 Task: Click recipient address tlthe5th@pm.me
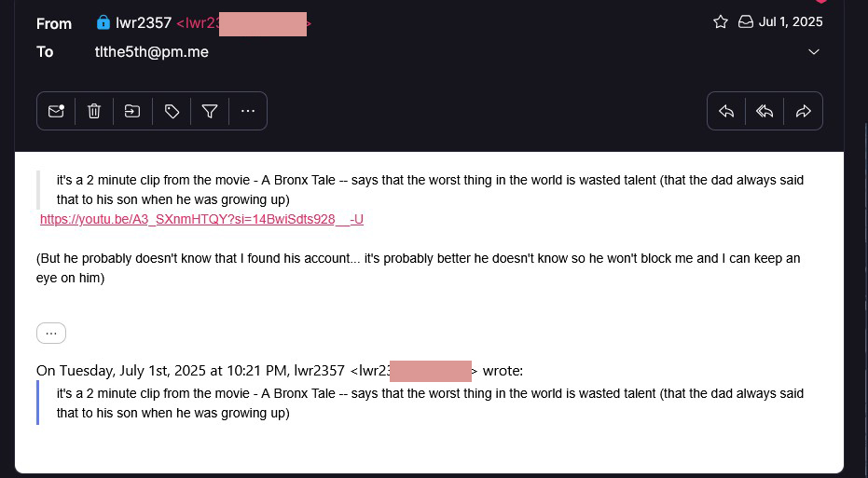(x=152, y=52)
